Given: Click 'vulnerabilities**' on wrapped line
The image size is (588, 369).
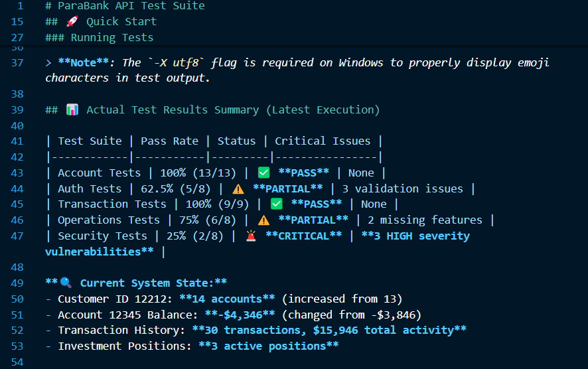Looking at the screenshot, I should (x=100, y=252).
